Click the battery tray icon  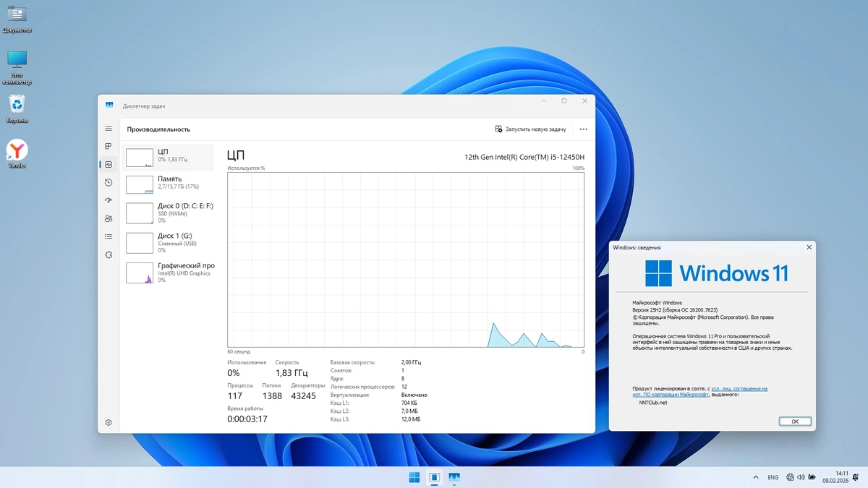(812, 477)
